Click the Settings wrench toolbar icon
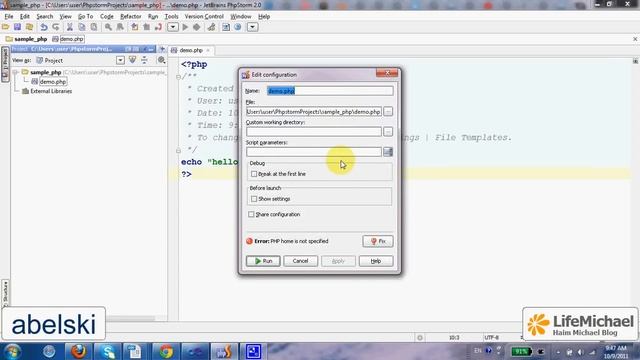The height and width of the screenshot is (360, 640). [211, 27]
